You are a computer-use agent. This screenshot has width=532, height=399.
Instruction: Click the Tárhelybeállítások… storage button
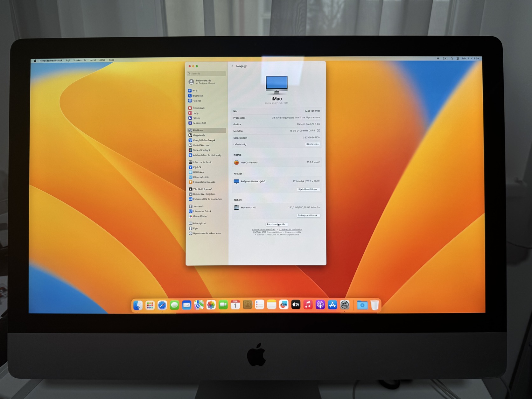(x=308, y=215)
